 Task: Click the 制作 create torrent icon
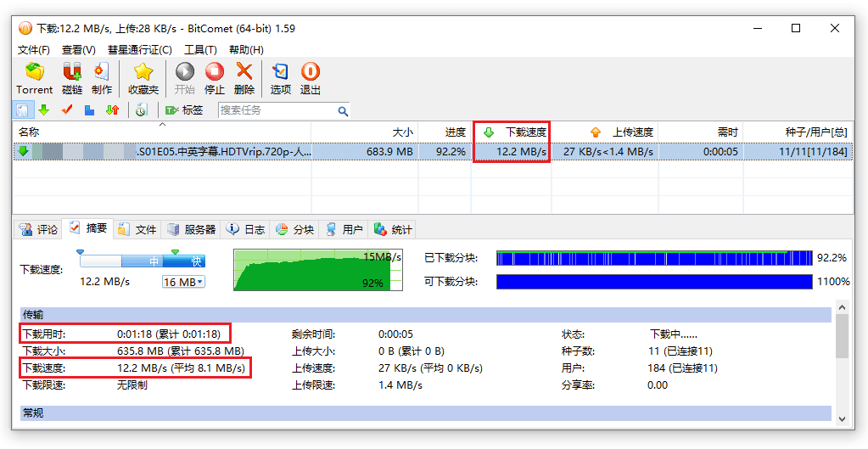tap(102, 73)
